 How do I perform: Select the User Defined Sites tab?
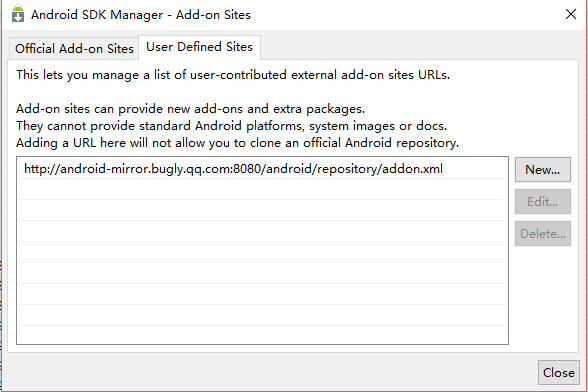tap(200, 47)
